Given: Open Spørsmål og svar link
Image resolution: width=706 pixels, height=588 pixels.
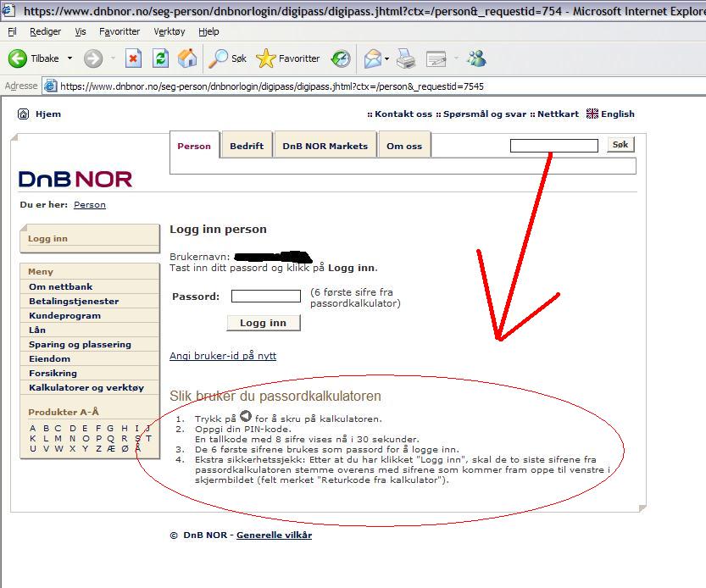Looking at the screenshot, I should pos(485,114).
